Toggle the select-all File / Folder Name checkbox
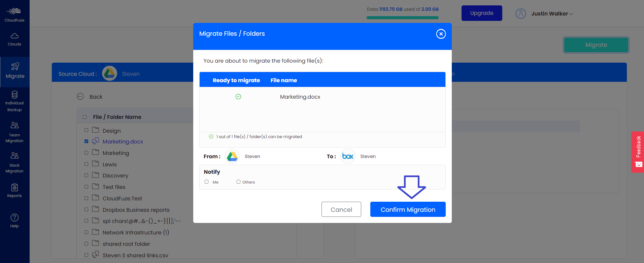Screen dimensions: 644x263 click(85, 117)
